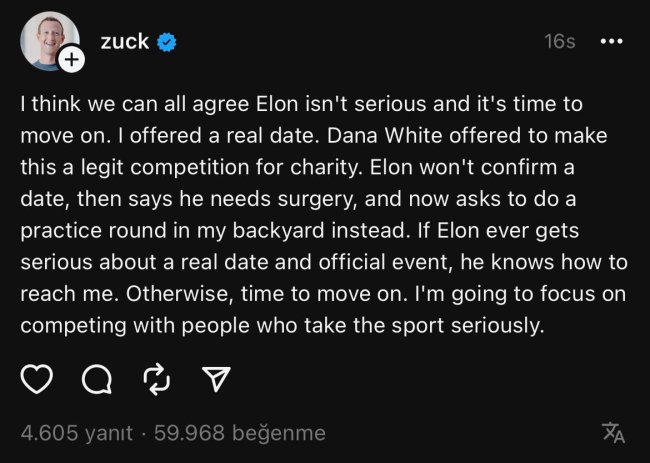Image resolution: width=650 pixels, height=463 pixels.
Task: Click the 16s post timestamp
Action: click(x=560, y=42)
